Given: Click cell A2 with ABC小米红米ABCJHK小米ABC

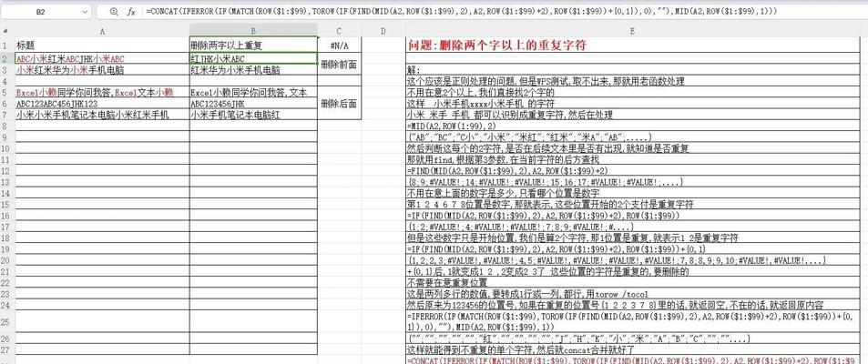Looking at the screenshot, I should coord(102,58).
